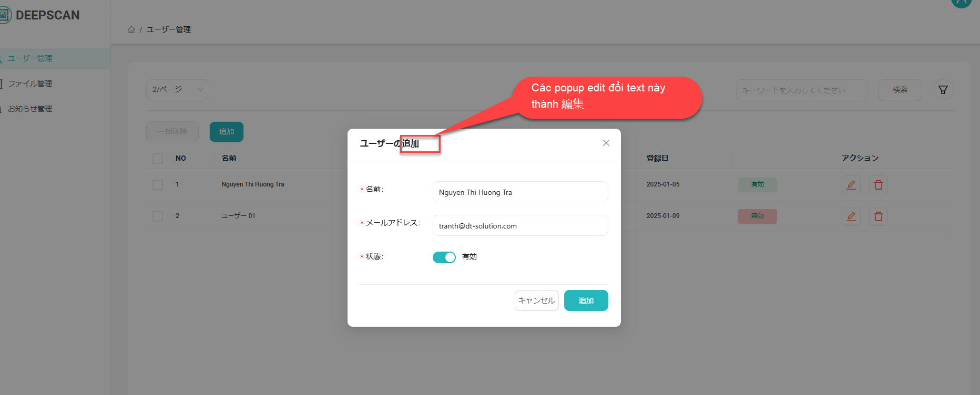
Task: Click the delete trash icon for ユーザー 01
Action: point(878,216)
